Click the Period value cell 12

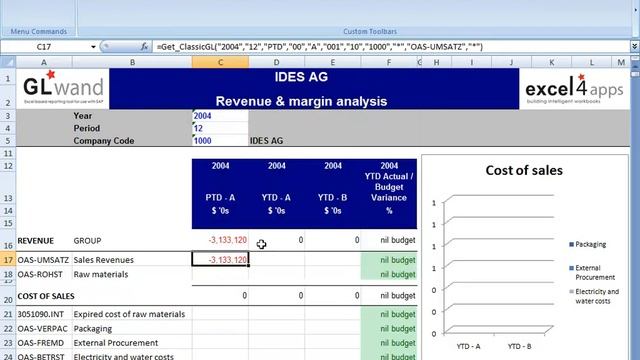[220, 128]
